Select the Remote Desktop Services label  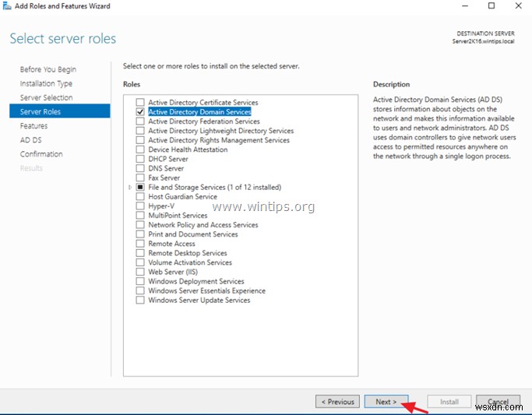tap(188, 253)
